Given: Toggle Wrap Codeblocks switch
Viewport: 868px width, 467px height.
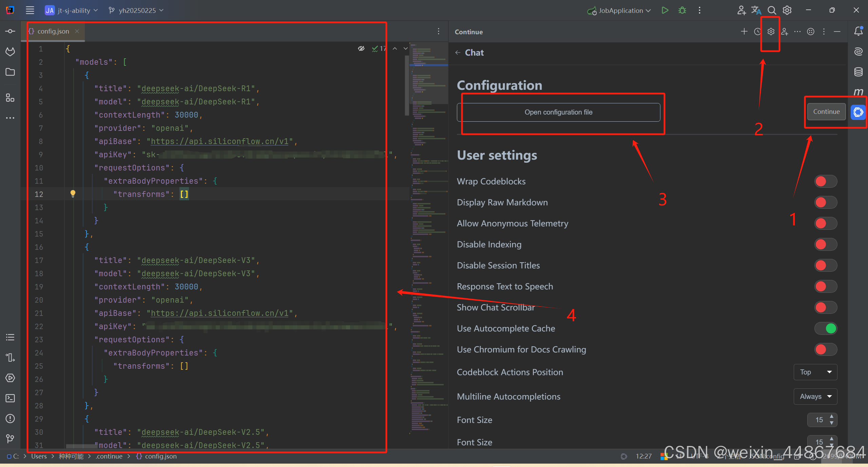Looking at the screenshot, I should (825, 181).
